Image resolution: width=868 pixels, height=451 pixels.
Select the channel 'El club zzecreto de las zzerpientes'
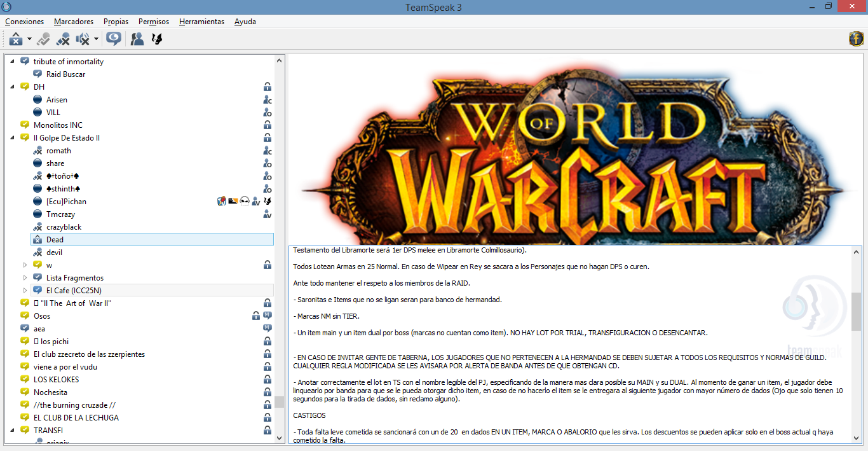point(89,354)
